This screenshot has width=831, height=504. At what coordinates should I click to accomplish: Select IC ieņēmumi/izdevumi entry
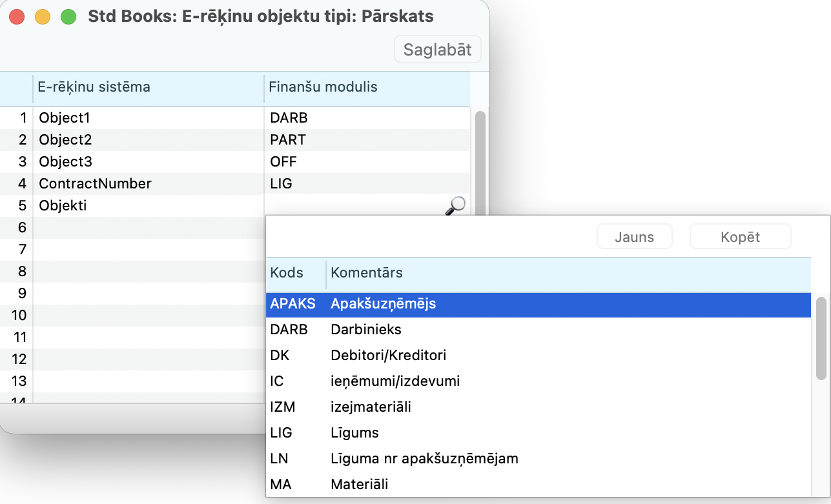pyautogui.click(x=538, y=381)
